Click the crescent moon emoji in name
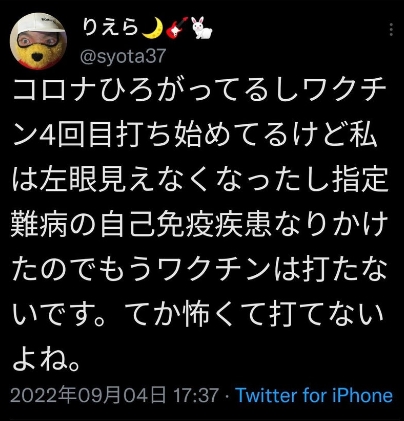 click(152, 27)
